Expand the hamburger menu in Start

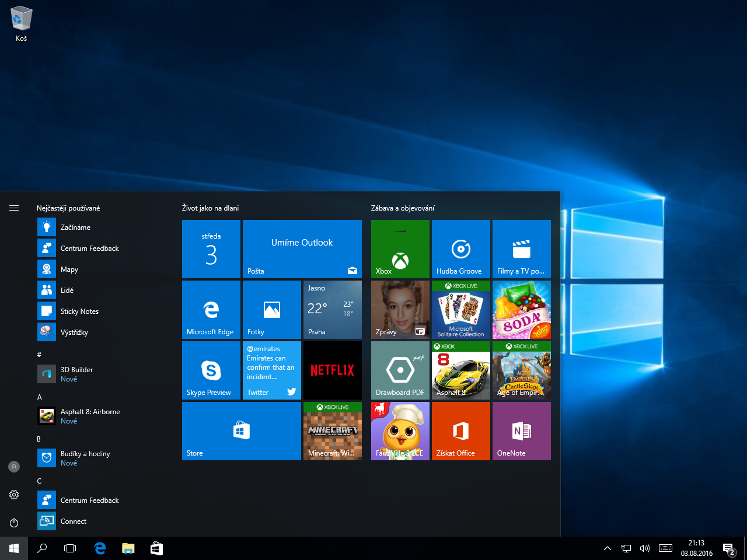pos(14,208)
